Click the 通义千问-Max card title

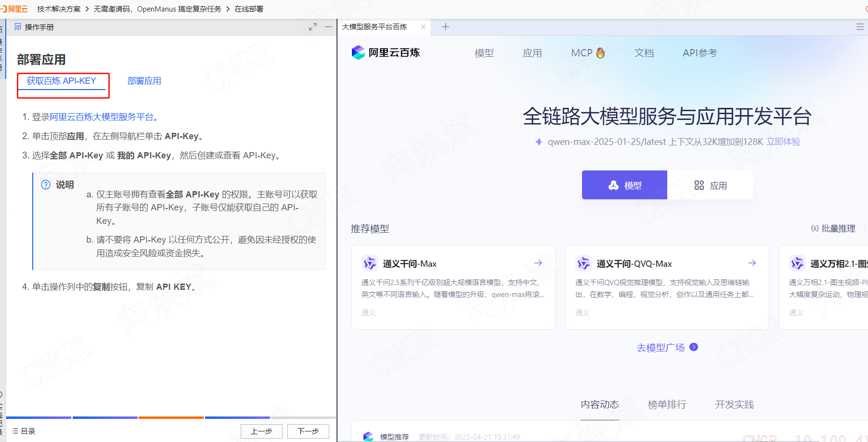click(x=410, y=264)
